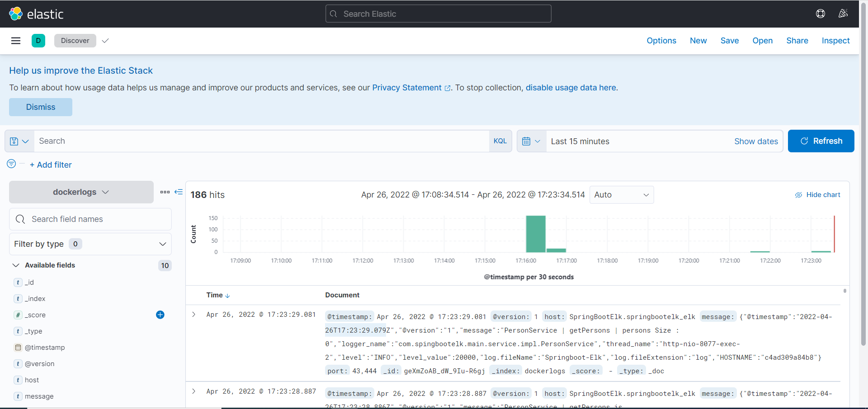
Task: Open the breadcrumb chevron next to Discover
Action: (x=105, y=41)
